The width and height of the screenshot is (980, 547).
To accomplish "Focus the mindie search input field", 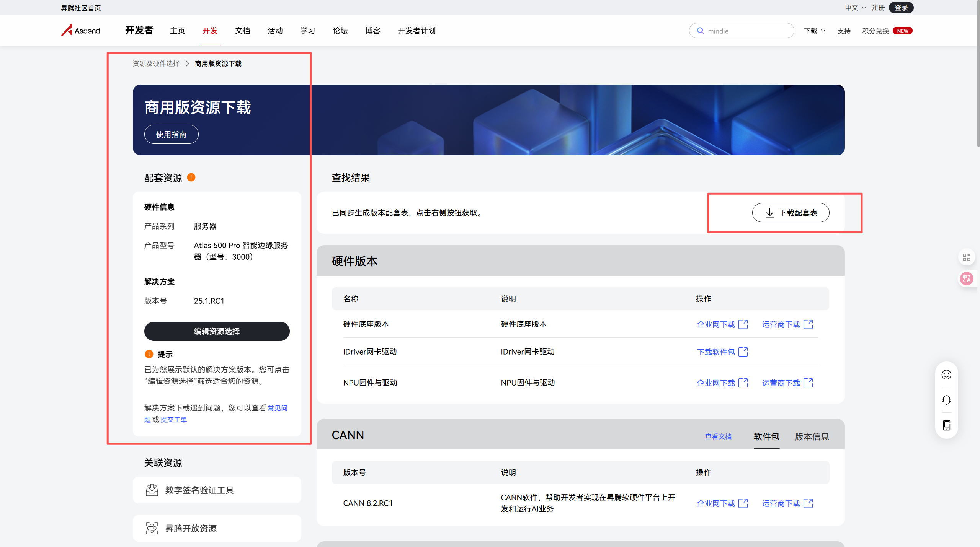I will (742, 31).
